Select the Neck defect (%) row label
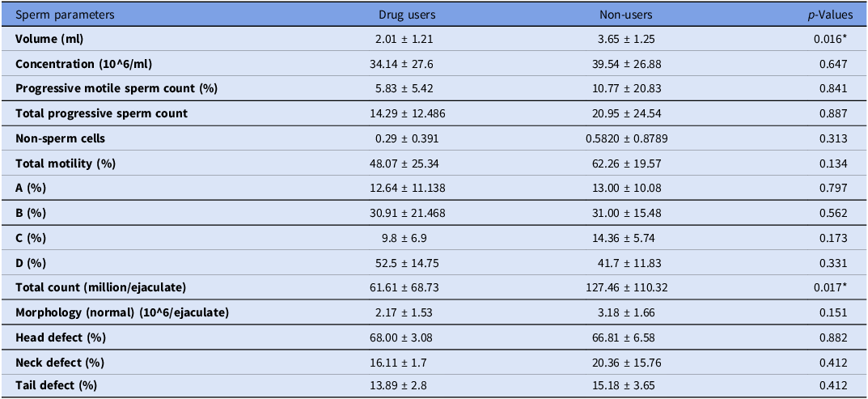The width and height of the screenshot is (868, 399). tap(60, 363)
